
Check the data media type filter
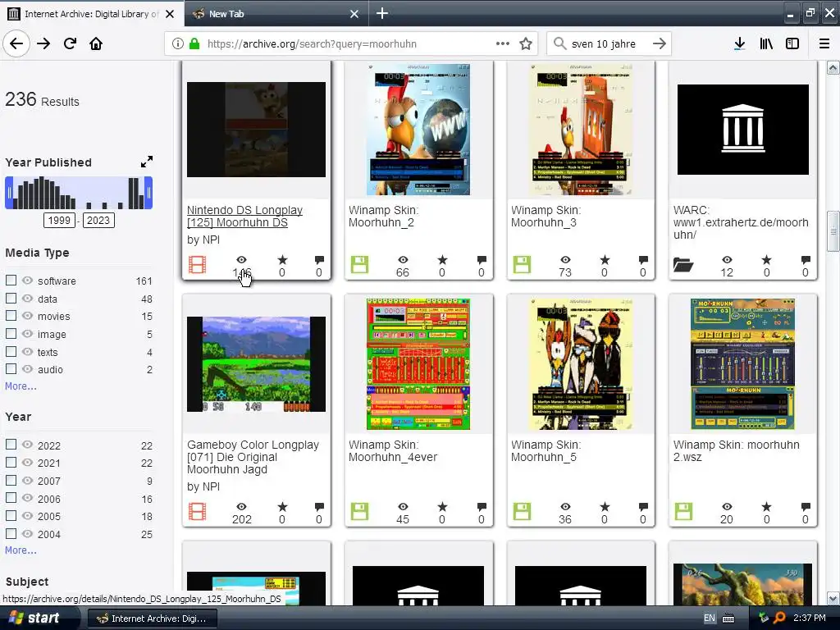pyautogui.click(x=11, y=298)
